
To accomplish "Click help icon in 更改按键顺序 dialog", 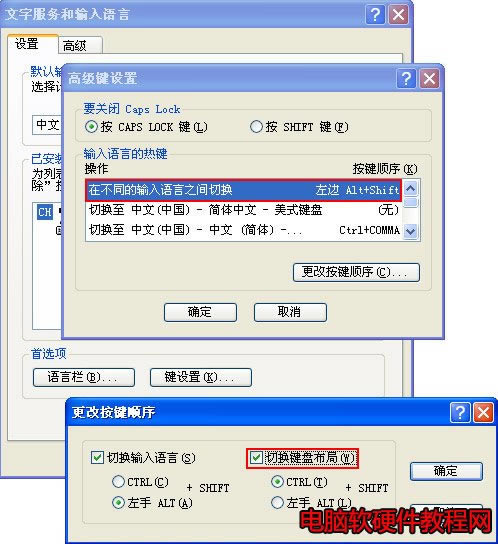I will 460,413.
